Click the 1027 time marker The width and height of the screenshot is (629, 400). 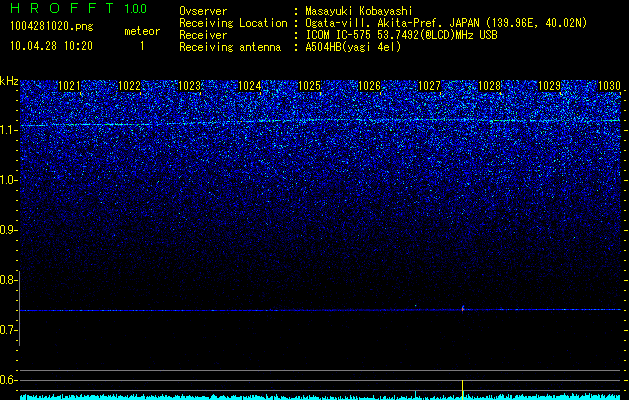[429, 86]
